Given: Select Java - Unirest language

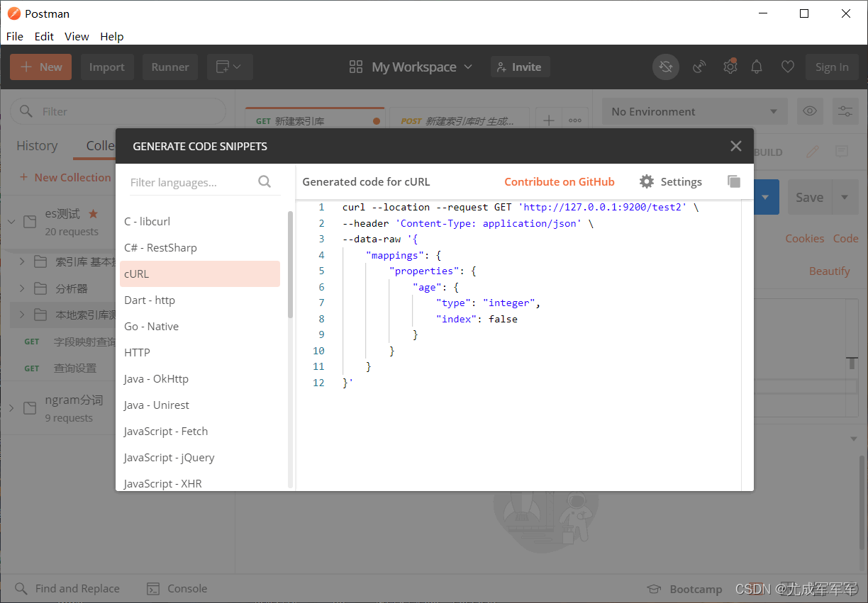Looking at the screenshot, I should (x=200, y=405).
